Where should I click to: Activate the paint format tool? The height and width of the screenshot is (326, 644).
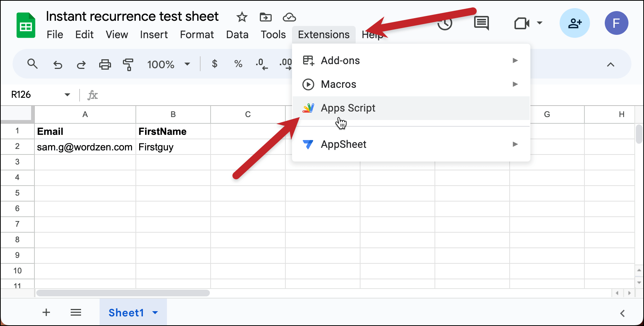(x=128, y=64)
